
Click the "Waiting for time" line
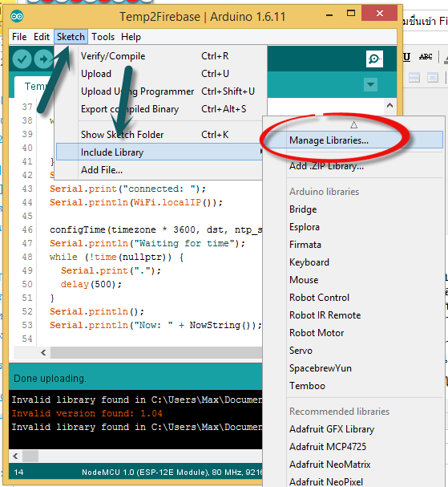[147, 244]
